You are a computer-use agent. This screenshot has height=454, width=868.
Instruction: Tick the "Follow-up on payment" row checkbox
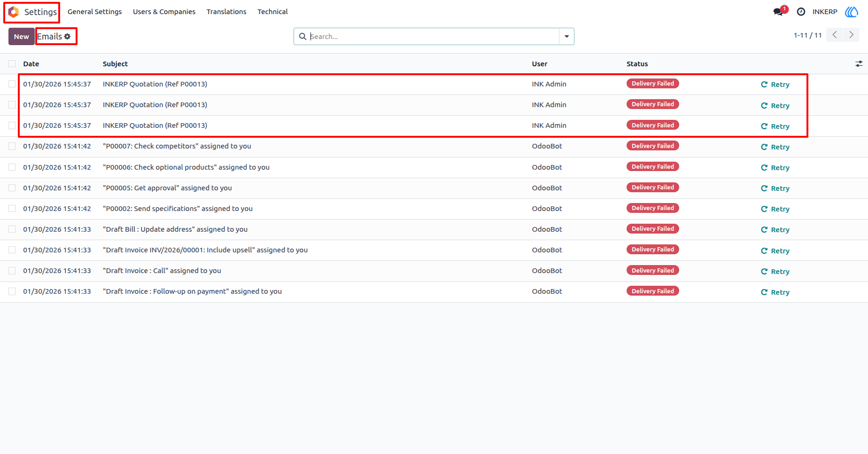tap(12, 291)
